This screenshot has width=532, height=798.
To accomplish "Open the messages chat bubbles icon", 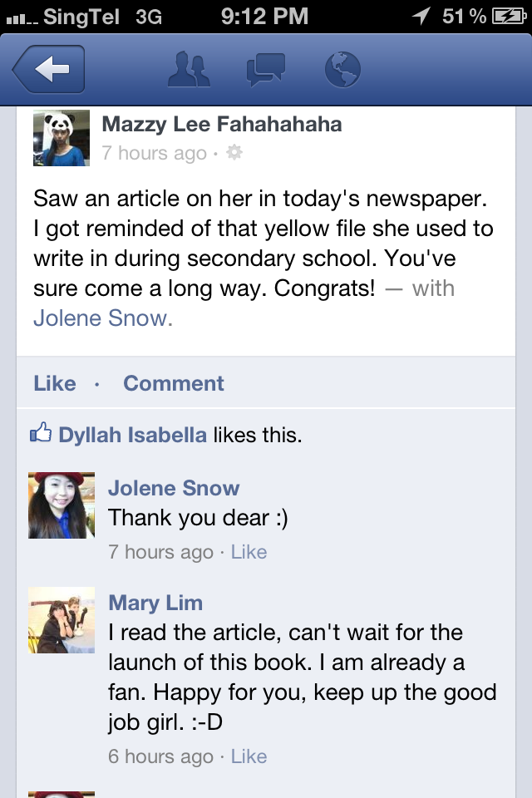I will click(266, 70).
